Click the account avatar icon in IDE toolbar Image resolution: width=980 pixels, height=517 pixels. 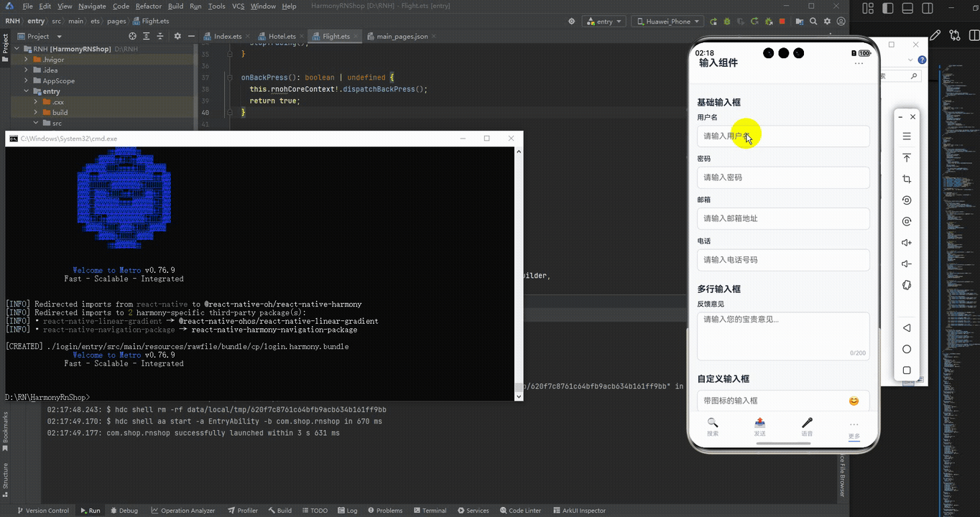click(x=841, y=22)
